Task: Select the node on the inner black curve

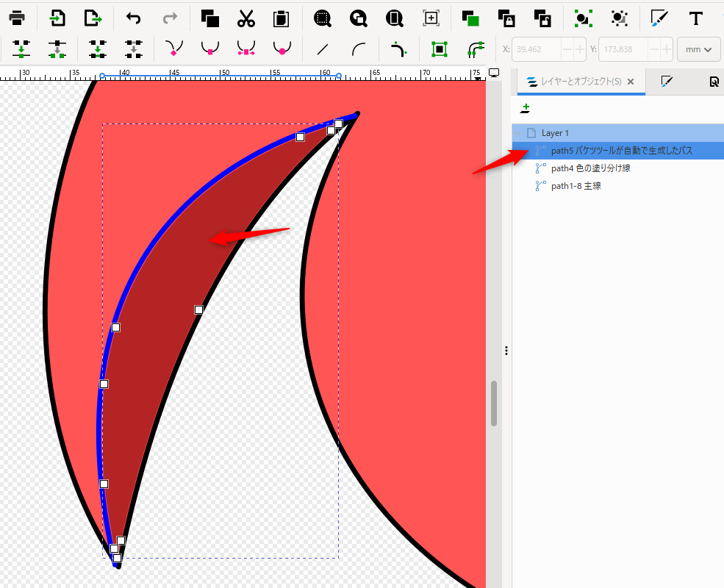Action: (198, 309)
